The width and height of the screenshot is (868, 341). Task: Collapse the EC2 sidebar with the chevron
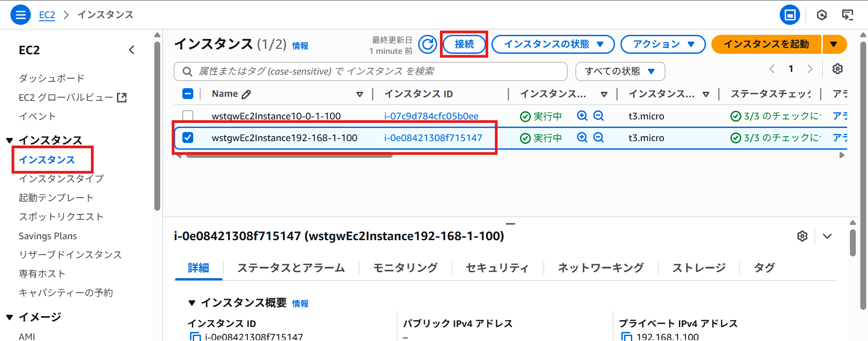[132, 50]
